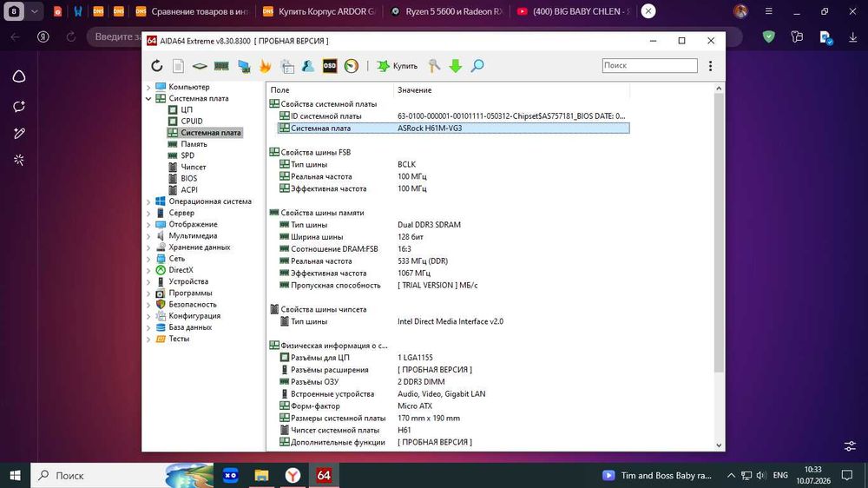Open the memory benchmark RAM icon

click(x=221, y=66)
